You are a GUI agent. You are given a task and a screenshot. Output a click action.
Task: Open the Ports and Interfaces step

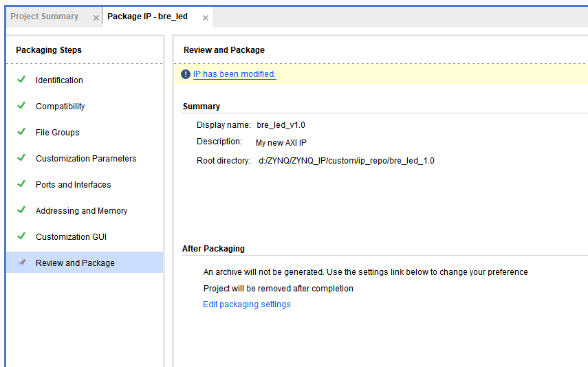[x=73, y=185]
